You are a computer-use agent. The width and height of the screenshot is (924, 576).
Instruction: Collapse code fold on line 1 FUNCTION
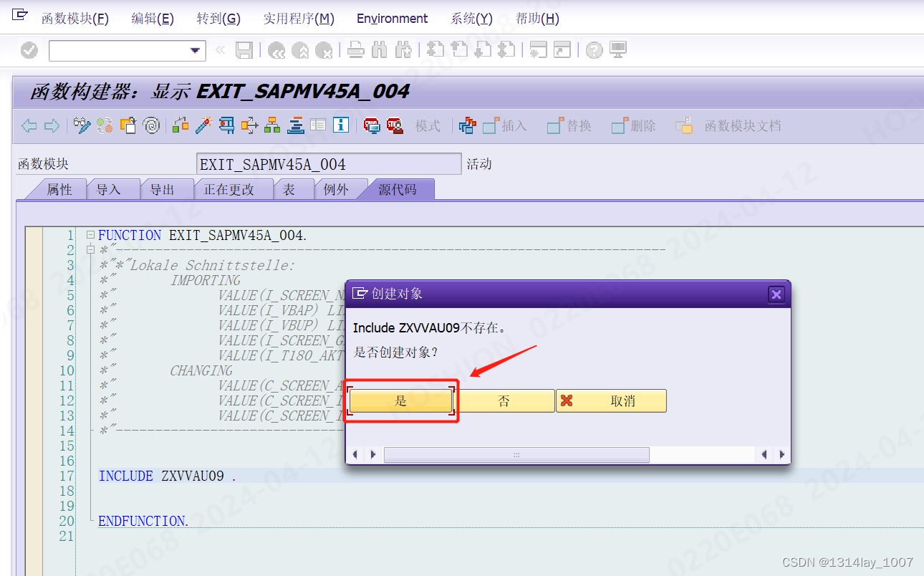[x=90, y=235]
